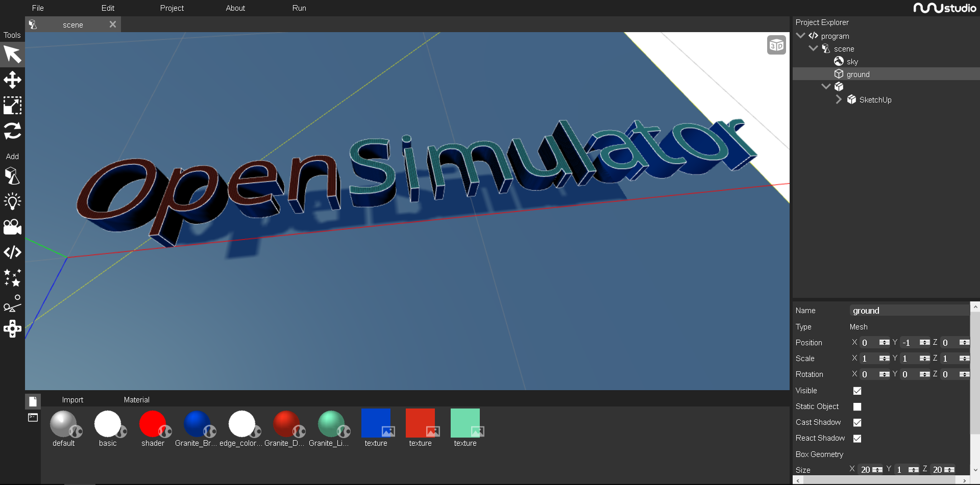Screen dimensions: 980x485
Task: Collapse the program tree node
Action: coord(800,36)
